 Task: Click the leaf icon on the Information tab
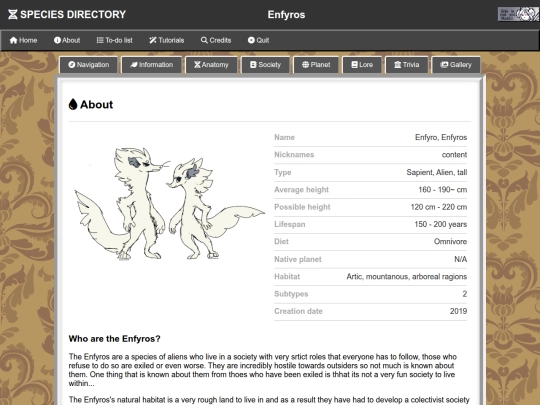[134, 65]
